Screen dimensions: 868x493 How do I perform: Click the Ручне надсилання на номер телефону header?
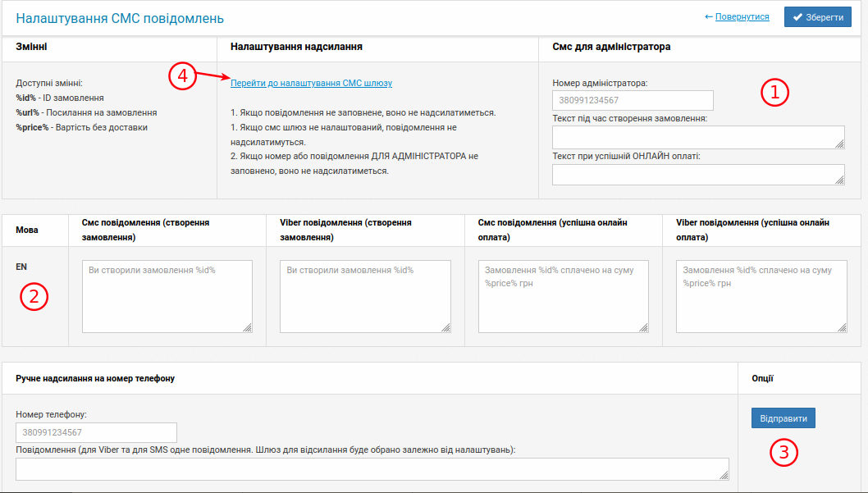95,378
